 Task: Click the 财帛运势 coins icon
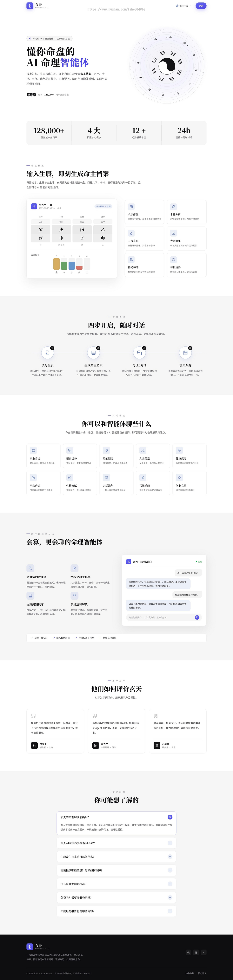70,451
